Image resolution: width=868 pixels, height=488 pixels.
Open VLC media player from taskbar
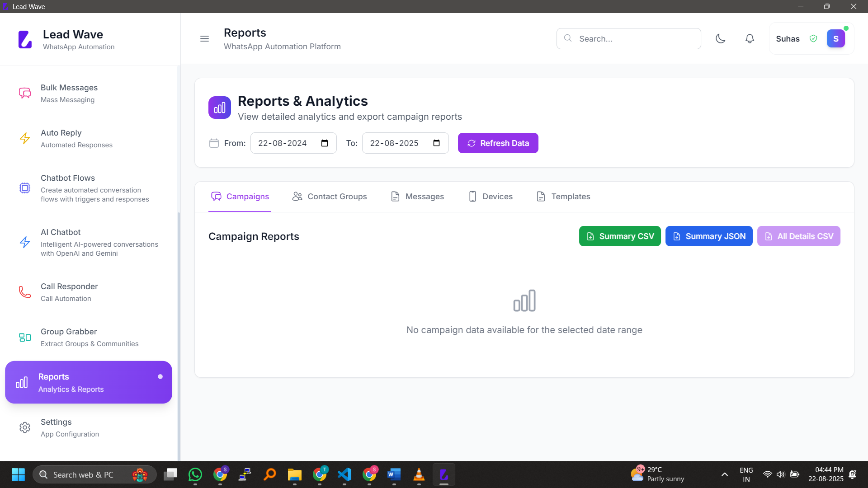pos(419,475)
